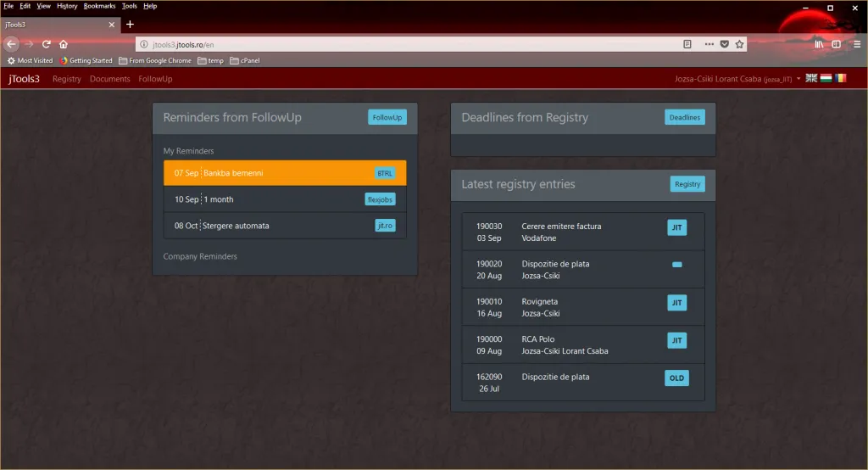Open a new tab with the plus icon
Screen dimensions: 868x470
pos(130,25)
